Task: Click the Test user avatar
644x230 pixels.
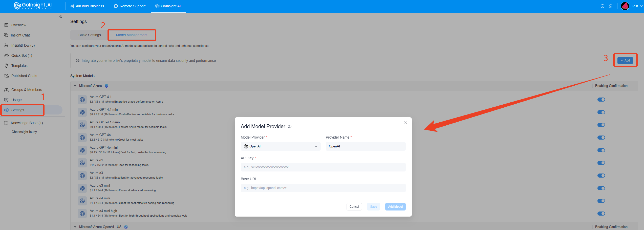Action: pyautogui.click(x=625, y=6)
